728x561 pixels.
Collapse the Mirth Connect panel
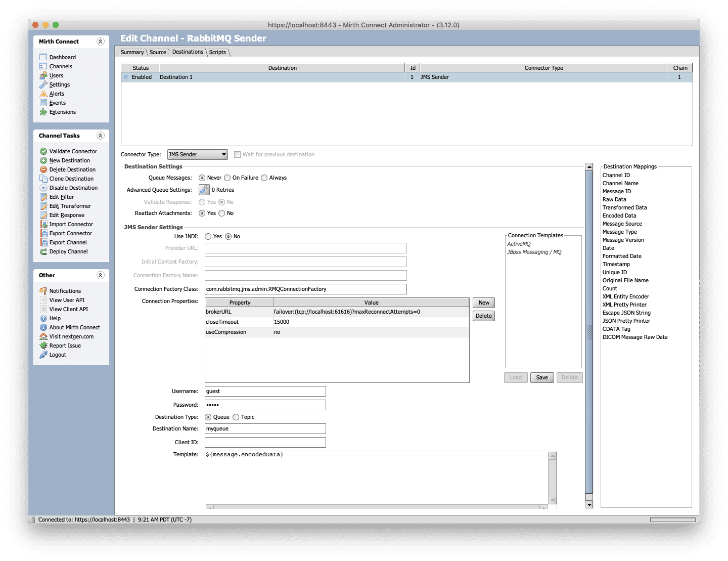(x=101, y=41)
